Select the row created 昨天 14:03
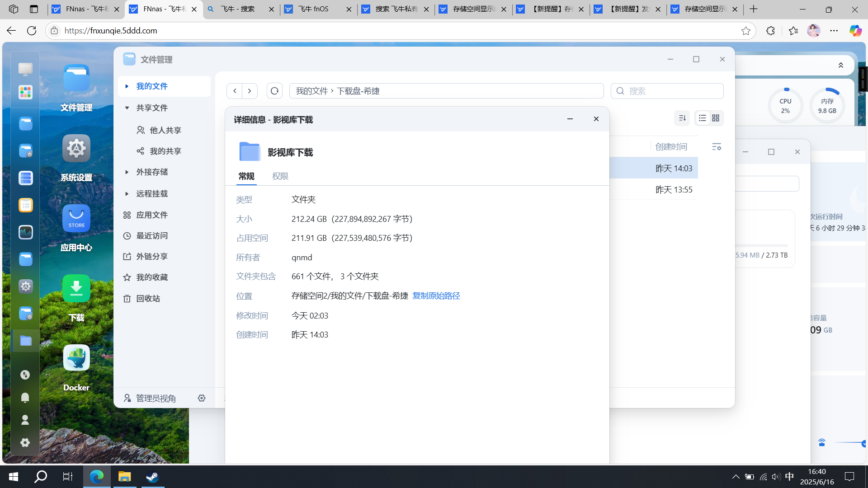868x488 pixels. click(x=654, y=168)
